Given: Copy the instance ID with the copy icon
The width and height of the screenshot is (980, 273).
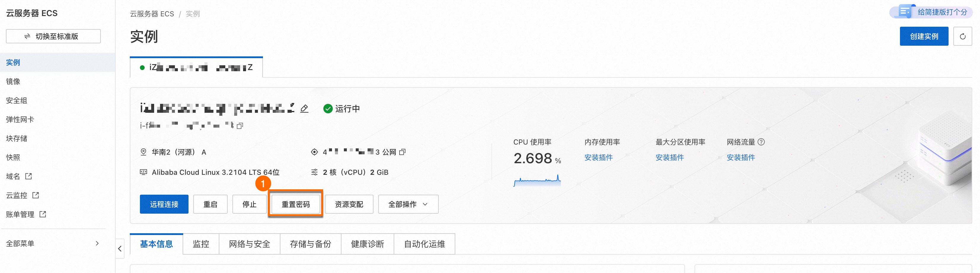Looking at the screenshot, I should [x=240, y=126].
